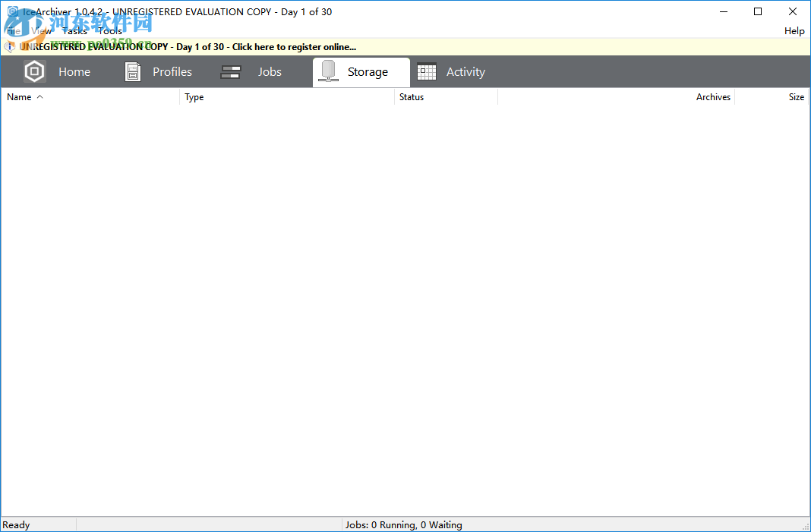Open the View menu

[41, 31]
